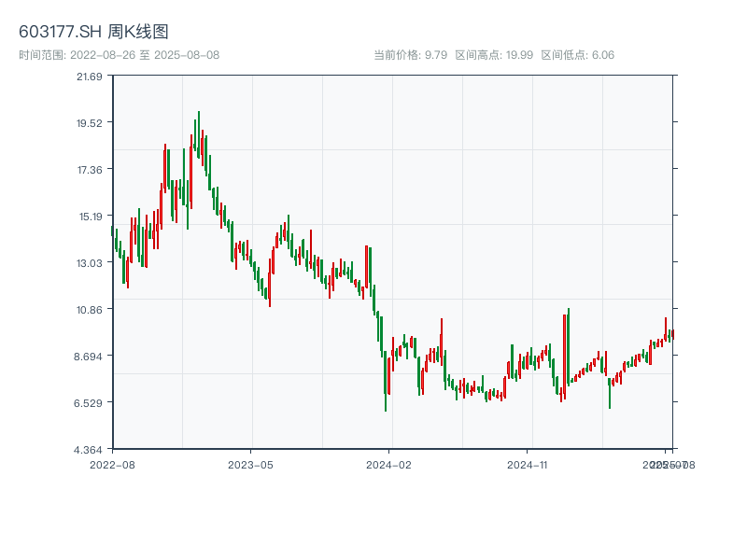Click the 15.19 y-axis price label
This screenshot has width=747, height=560.
[x=90, y=216]
